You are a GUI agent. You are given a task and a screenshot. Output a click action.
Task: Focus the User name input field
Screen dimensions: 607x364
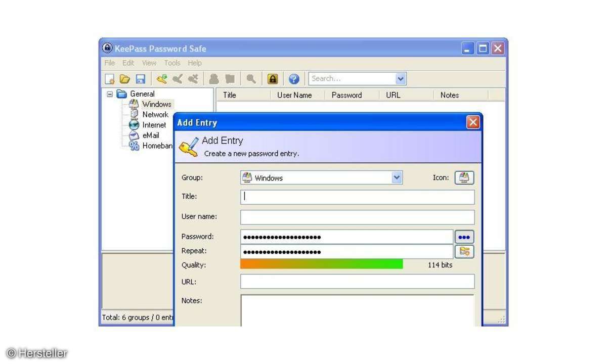(358, 217)
